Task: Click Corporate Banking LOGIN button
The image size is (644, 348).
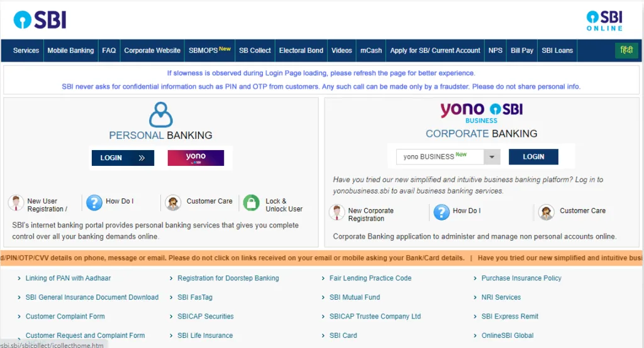Action: pos(533,157)
